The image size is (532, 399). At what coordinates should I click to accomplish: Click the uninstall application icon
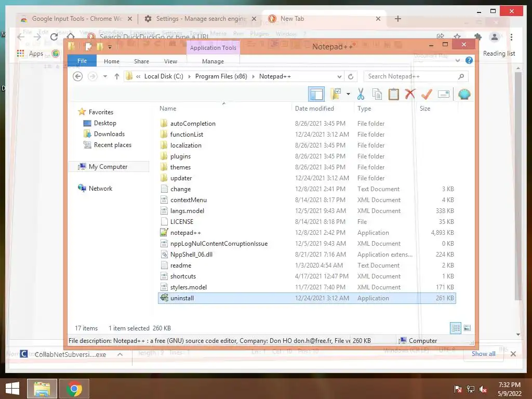[164, 298]
